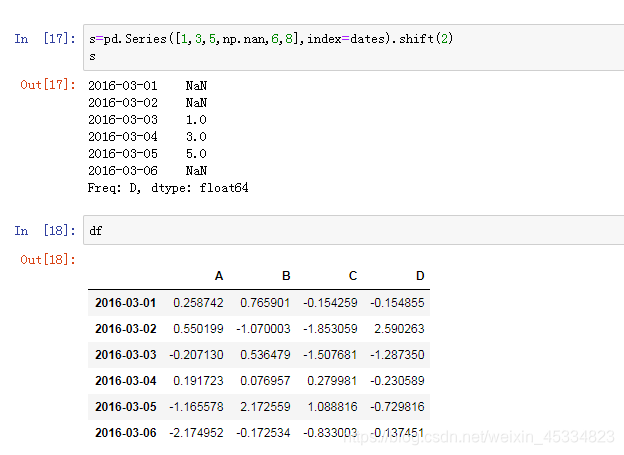Click cell value 0.076957
Viewport: 624px width, 455px height.
pyautogui.click(x=265, y=381)
